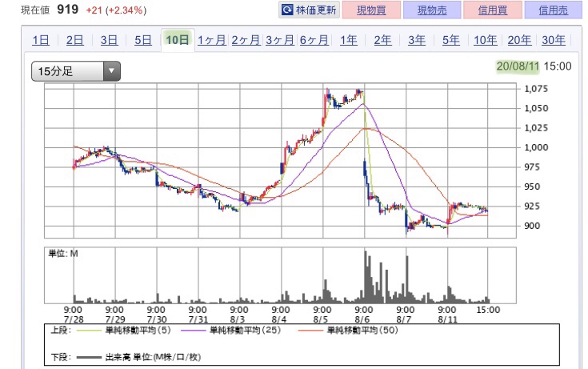Viewport: 588px width, 369px height.
Task: Click the 7/31 date axis label
Action: [x=198, y=319]
